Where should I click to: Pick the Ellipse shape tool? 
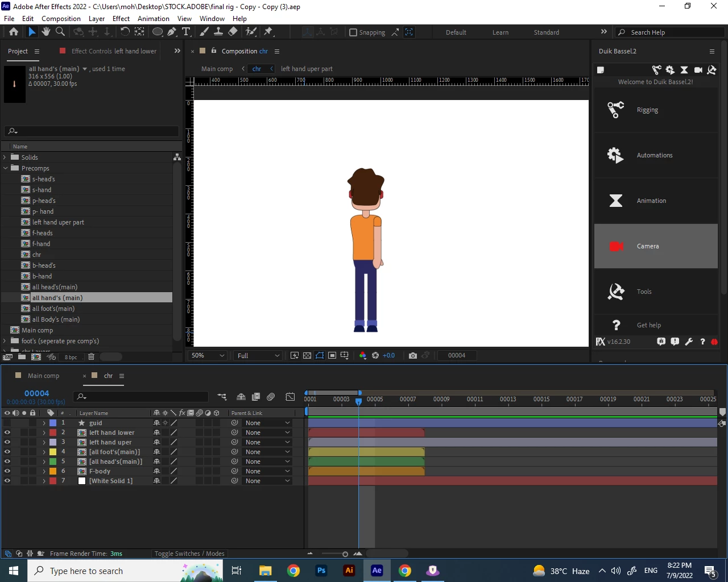click(x=158, y=32)
